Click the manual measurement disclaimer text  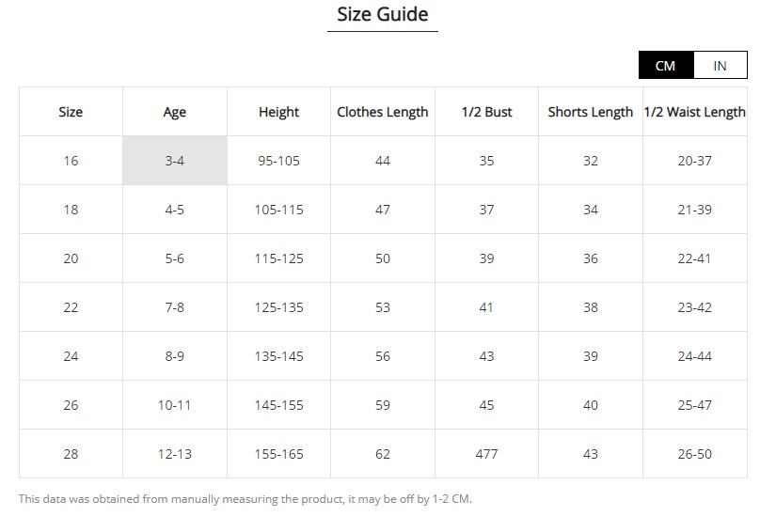[245, 499]
